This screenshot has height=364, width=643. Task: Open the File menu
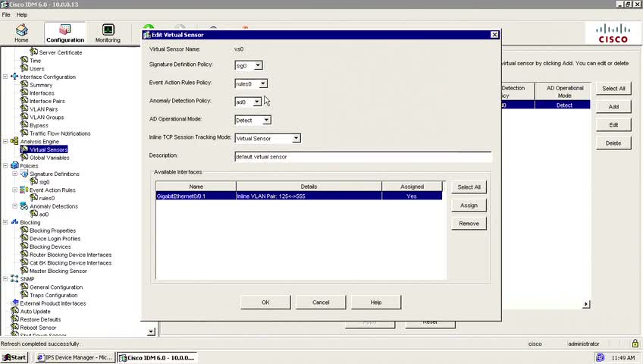coord(6,14)
